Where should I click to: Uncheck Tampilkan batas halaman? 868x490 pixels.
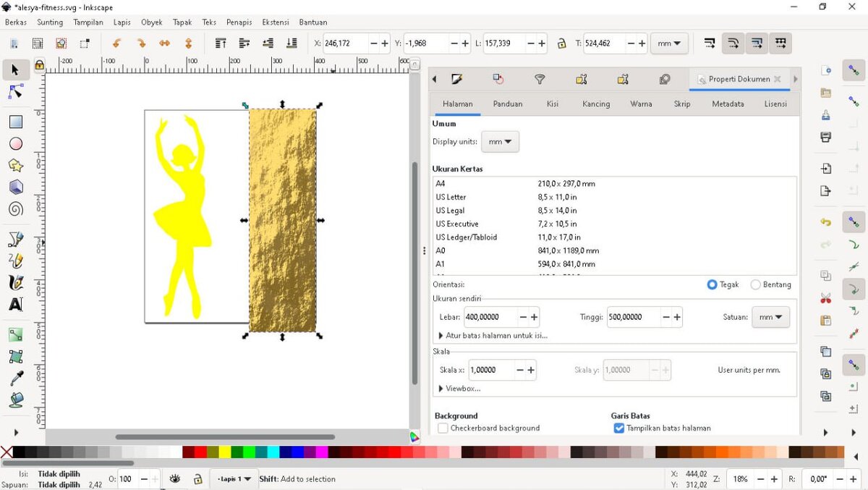[618, 428]
